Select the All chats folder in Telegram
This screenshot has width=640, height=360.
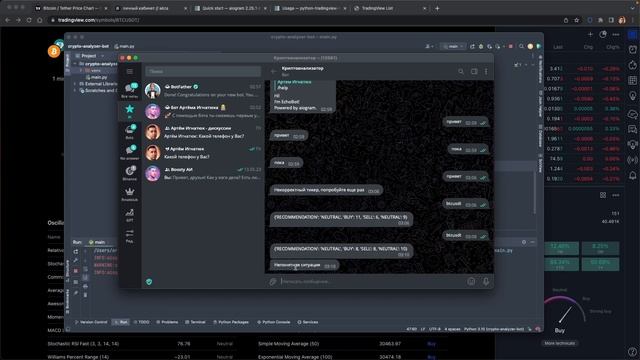coord(129,90)
